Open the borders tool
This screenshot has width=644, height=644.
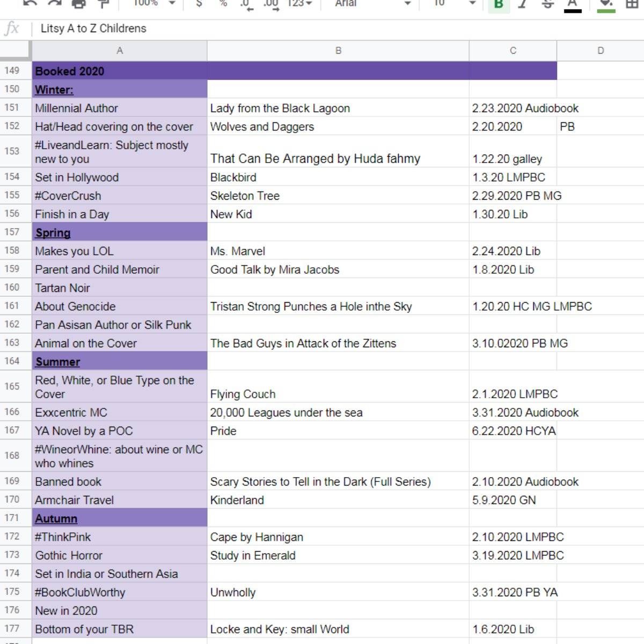(x=632, y=4)
